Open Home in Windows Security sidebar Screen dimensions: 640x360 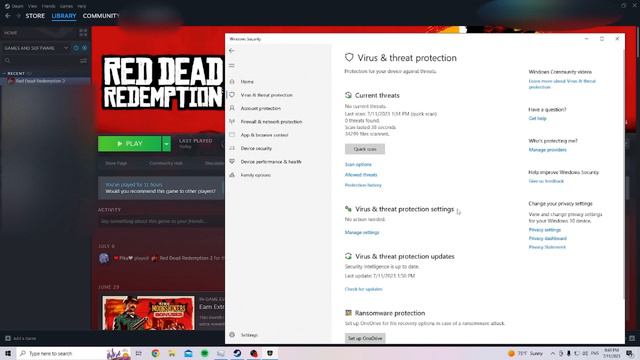pyautogui.click(x=247, y=82)
